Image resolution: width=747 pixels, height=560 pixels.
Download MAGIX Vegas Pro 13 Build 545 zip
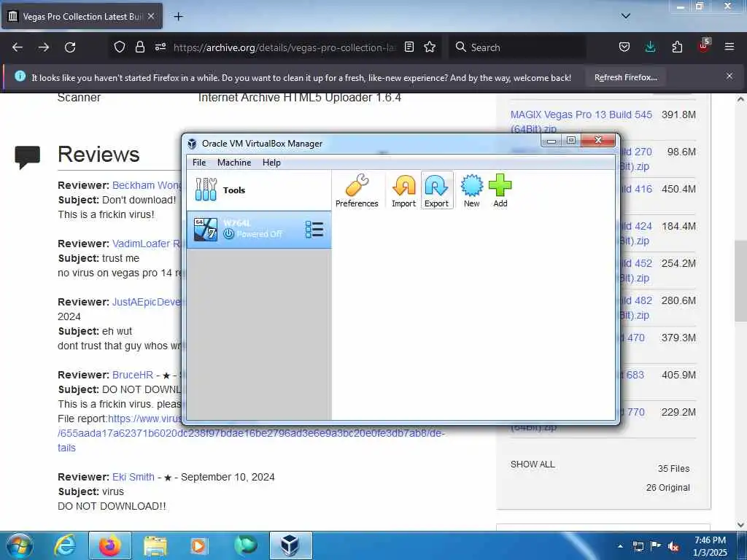(581, 122)
